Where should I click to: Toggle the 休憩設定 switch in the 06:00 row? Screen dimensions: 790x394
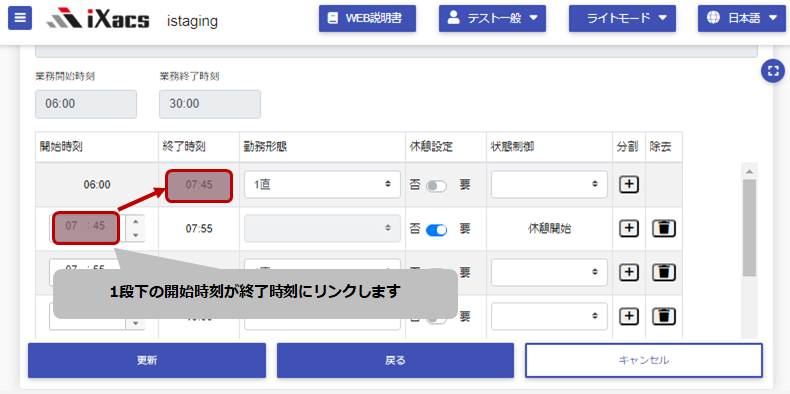[x=436, y=186]
